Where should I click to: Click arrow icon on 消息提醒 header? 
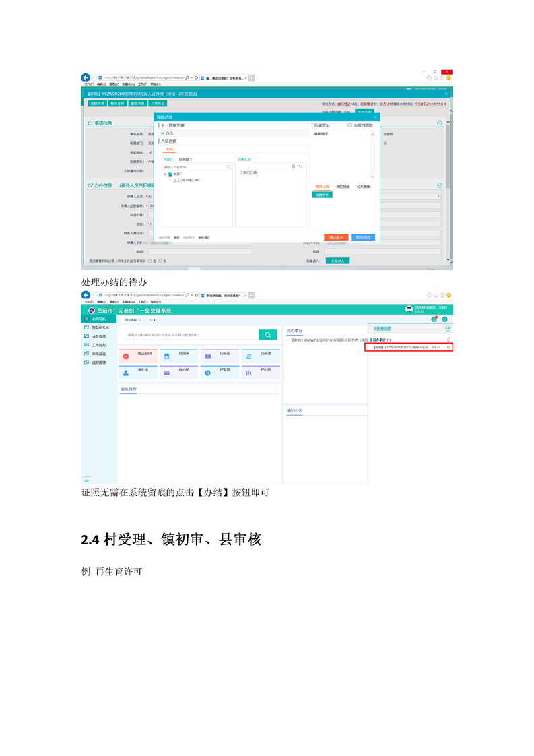[448, 328]
